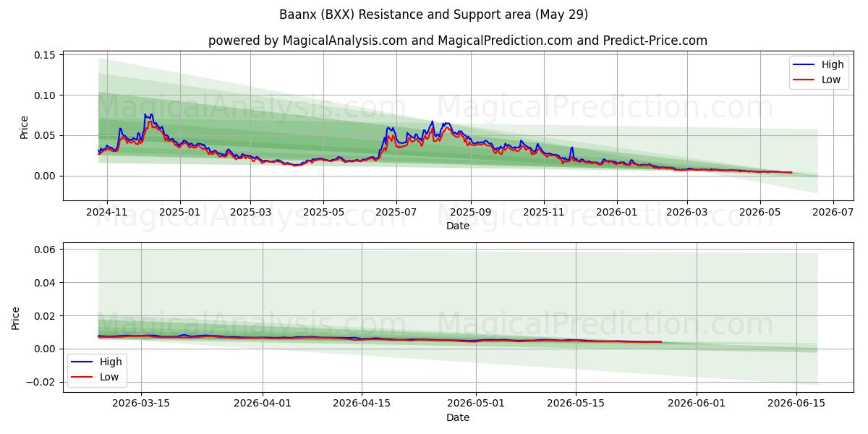Click the '2026-05-15' tick label
This screenshot has width=868, height=434.
click(x=576, y=404)
